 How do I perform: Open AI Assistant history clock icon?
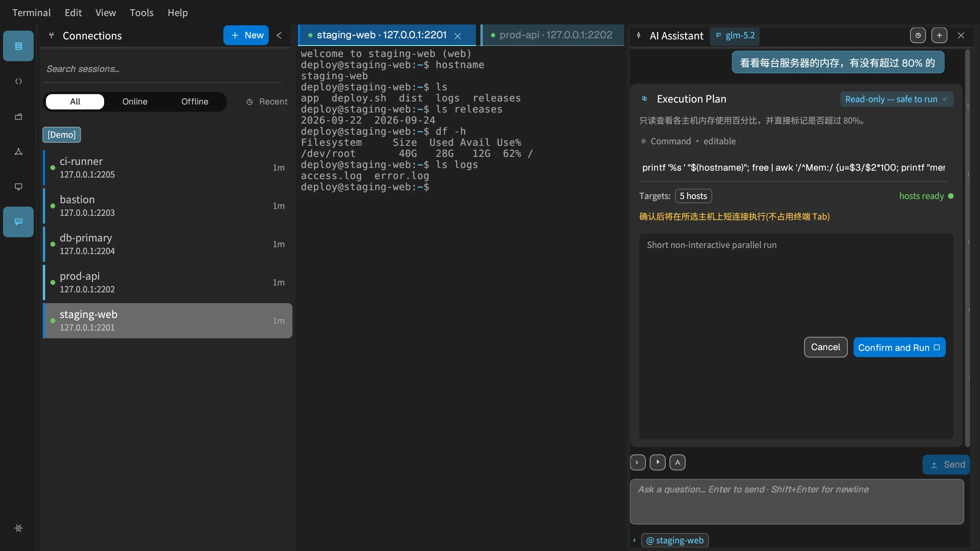(918, 35)
